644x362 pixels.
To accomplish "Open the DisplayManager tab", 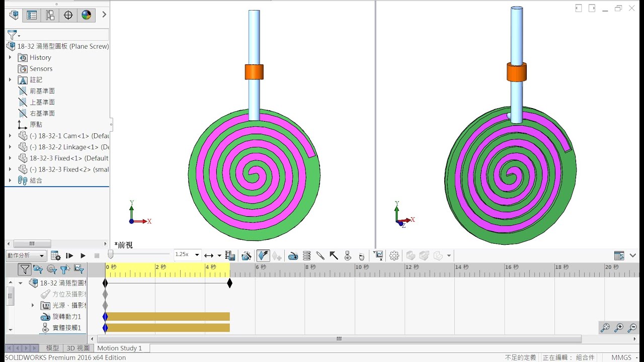I will (86, 15).
